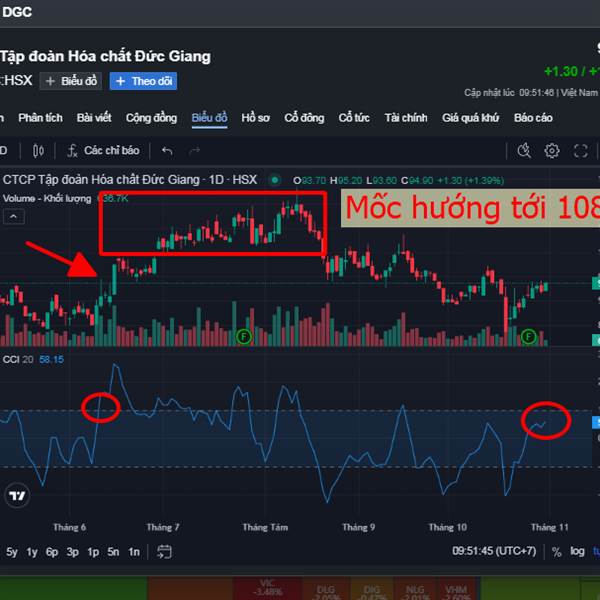Set chart range to 5y
The width and height of the screenshot is (600, 600).
pos(12,552)
